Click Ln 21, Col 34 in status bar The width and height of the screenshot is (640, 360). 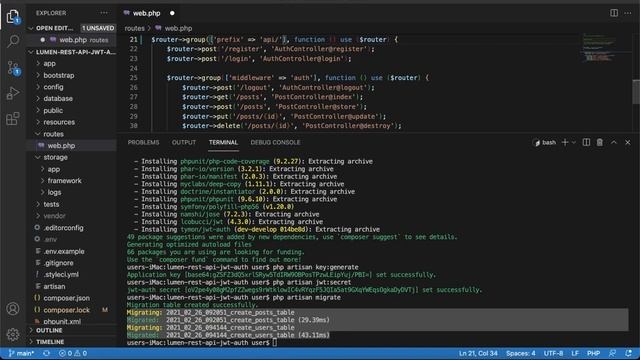(x=478, y=353)
